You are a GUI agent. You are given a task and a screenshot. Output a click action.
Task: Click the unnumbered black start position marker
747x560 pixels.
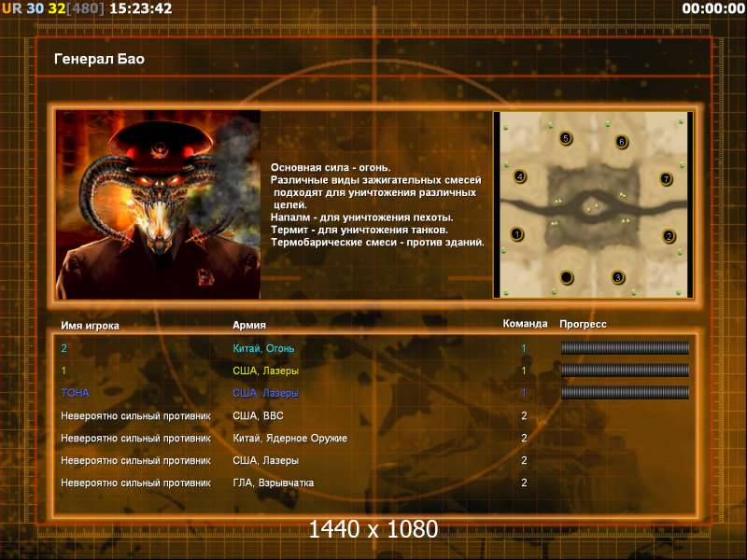[x=566, y=277]
